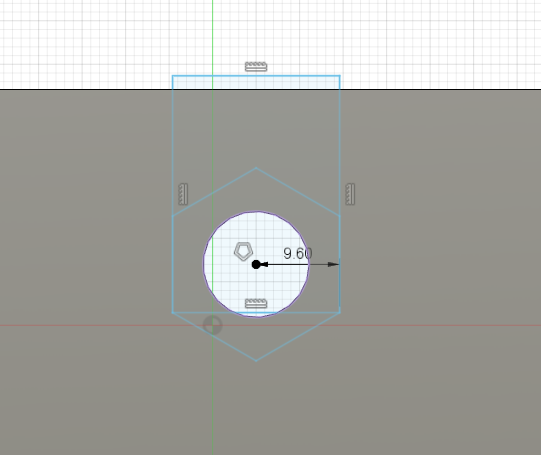Click the dimension arrowhead at rectangle's right edge
This screenshot has width=541, height=455.
pyautogui.click(x=333, y=265)
